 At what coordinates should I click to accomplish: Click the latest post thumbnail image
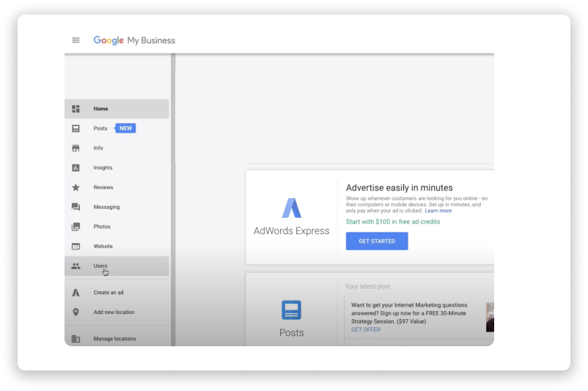pyautogui.click(x=490, y=318)
